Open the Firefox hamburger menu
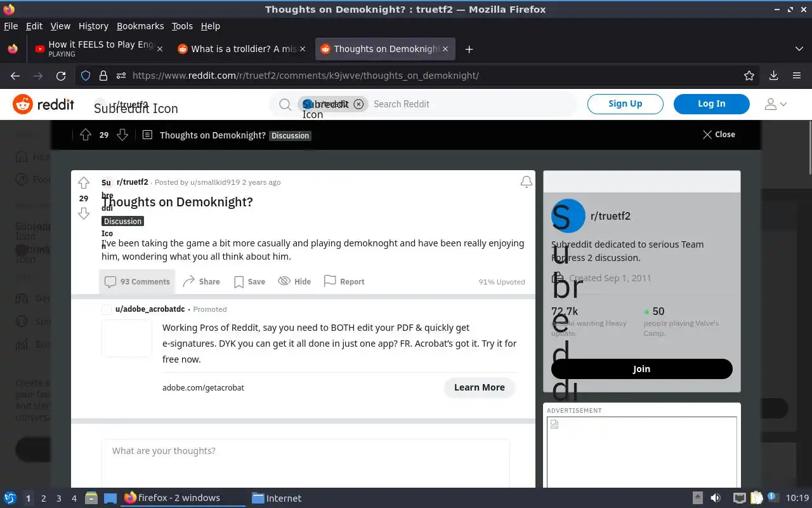This screenshot has height=508, width=812. coord(797,76)
